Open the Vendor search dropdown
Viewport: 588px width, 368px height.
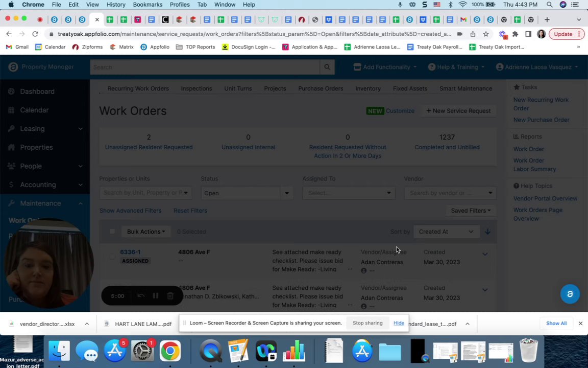pos(450,193)
